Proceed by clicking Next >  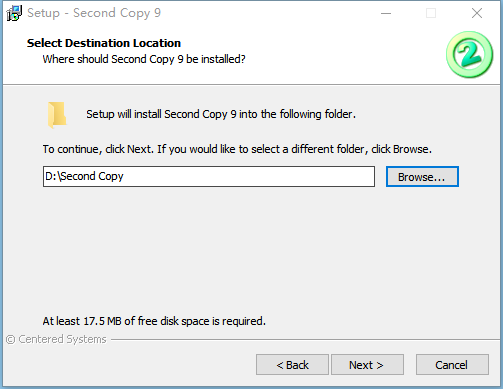point(367,365)
